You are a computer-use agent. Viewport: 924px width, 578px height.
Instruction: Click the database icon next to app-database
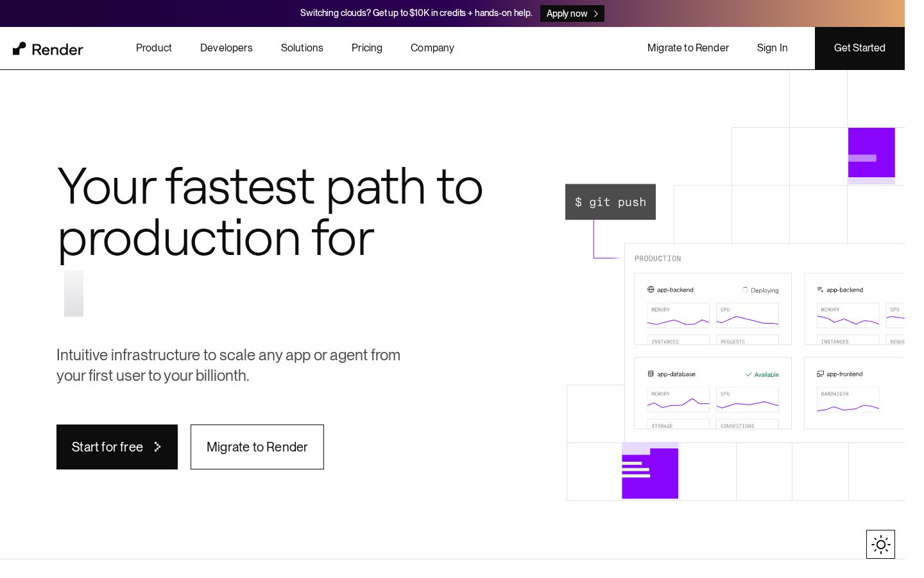coord(651,374)
